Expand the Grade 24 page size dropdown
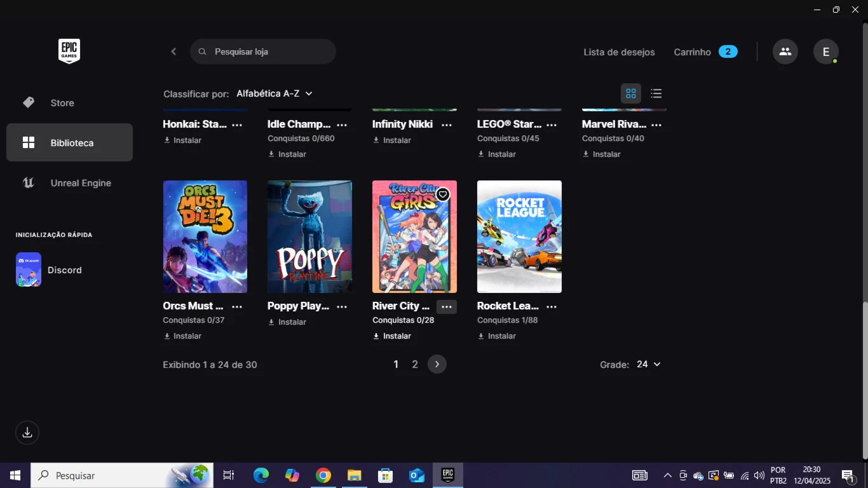 tap(649, 364)
